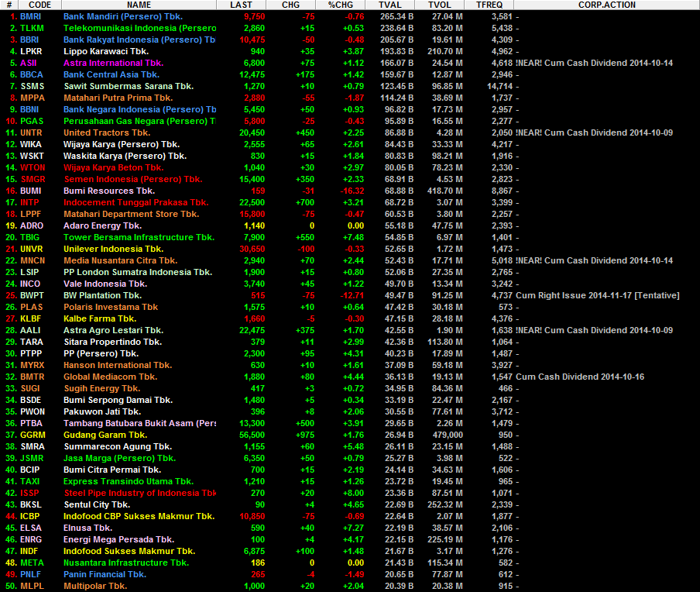Screen dimensions: 700x592
Task: Select stock code KLBF
Action: tap(30, 318)
